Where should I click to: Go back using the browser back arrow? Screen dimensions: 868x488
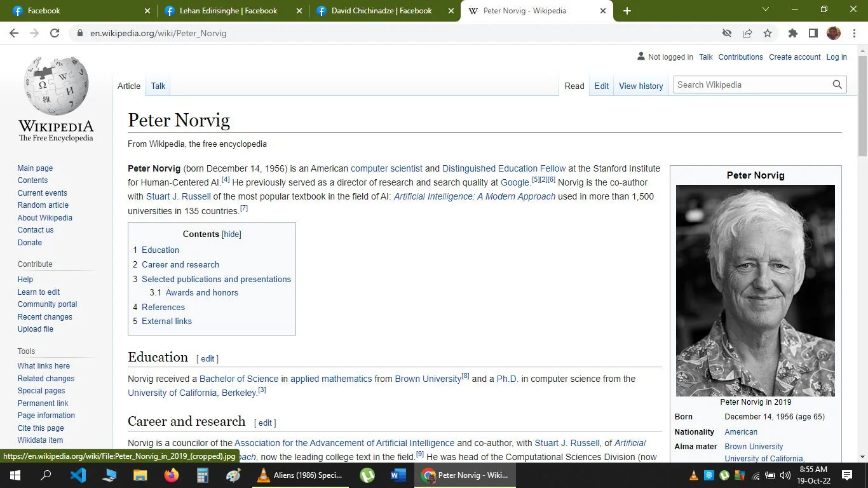click(x=14, y=33)
